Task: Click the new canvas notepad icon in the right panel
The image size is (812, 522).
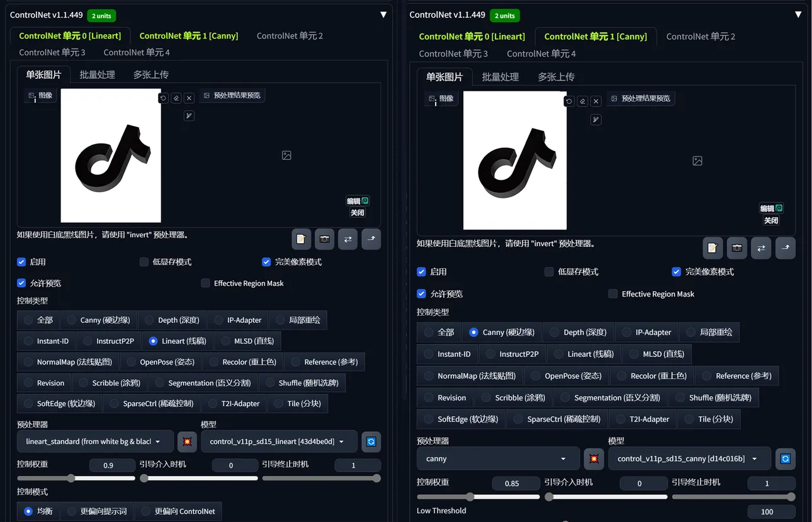Action: tap(713, 248)
